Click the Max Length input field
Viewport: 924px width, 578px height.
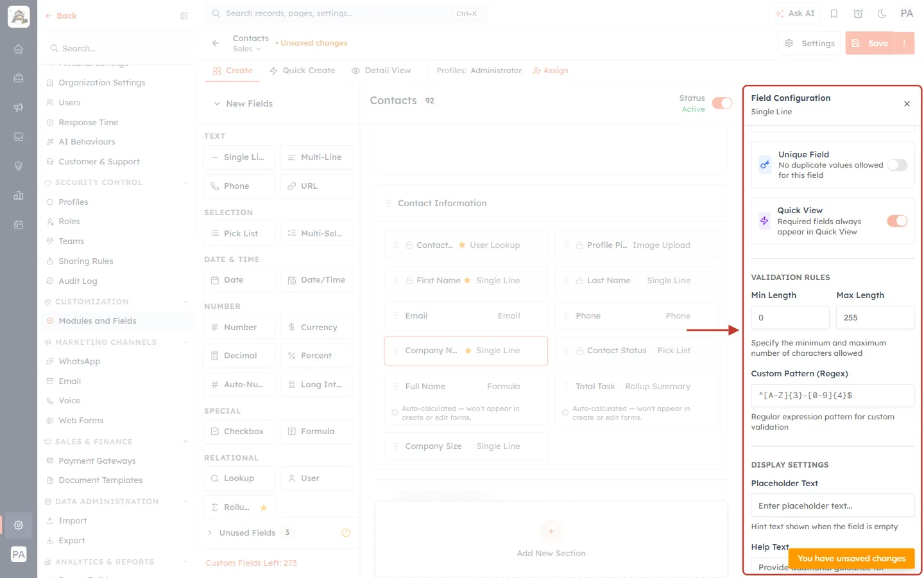click(x=875, y=317)
